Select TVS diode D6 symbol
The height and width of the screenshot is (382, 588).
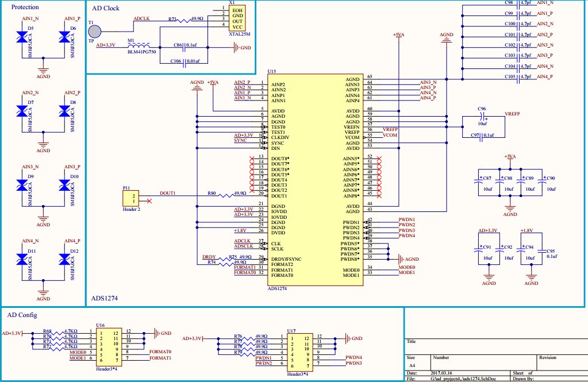[x=64, y=37]
